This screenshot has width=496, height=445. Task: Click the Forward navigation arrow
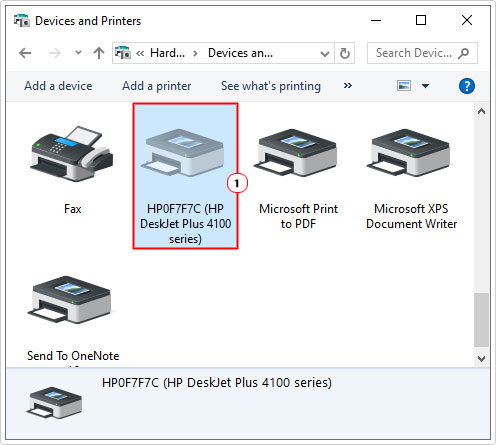(x=55, y=53)
